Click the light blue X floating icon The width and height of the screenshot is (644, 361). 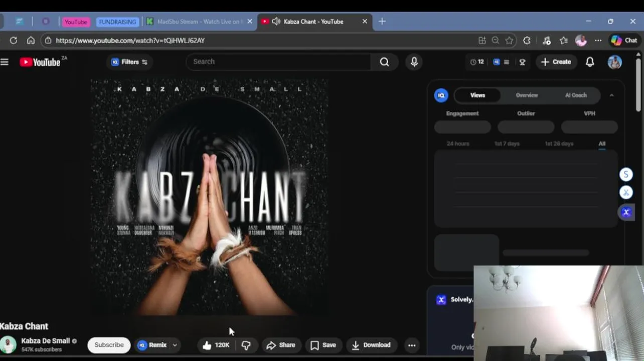pyautogui.click(x=626, y=193)
